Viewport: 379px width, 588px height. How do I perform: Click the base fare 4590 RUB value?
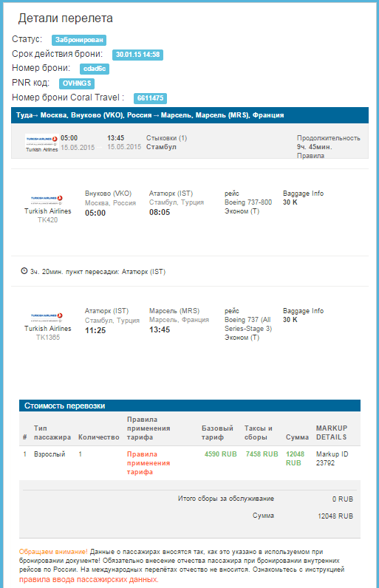pos(221,454)
